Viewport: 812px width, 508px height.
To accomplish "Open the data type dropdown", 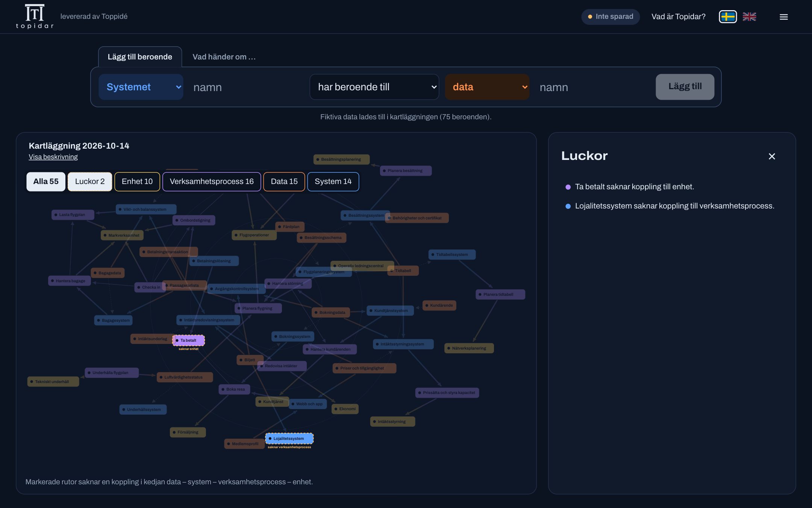I will pyautogui.click(x=487, y=87).
